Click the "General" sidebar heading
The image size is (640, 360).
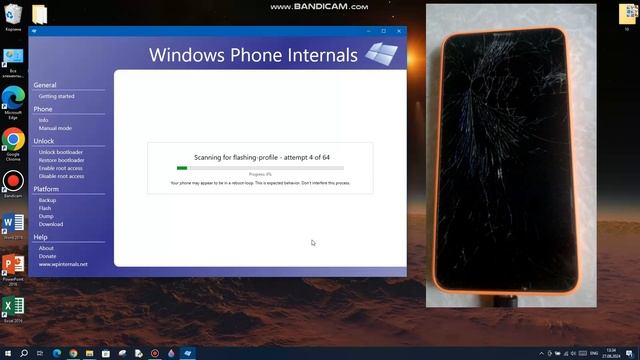45,85
